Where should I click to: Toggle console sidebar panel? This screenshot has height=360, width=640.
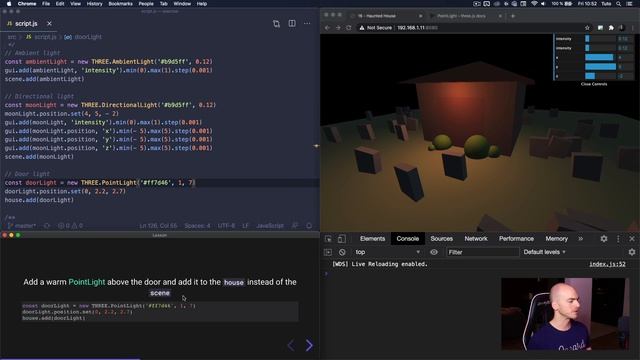click(x=328, y=252)
